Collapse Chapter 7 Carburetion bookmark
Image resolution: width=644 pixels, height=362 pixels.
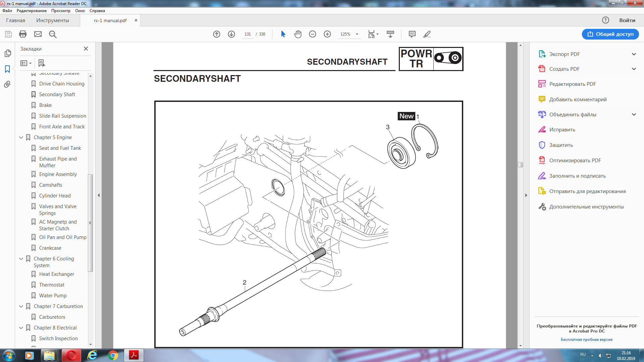pyautogui.click(x=21, y=306)
